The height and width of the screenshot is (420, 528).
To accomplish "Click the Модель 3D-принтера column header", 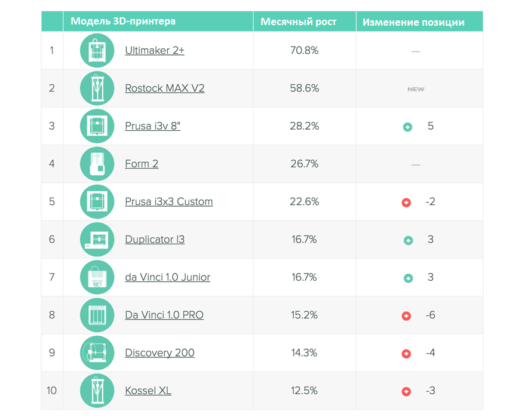I will pos(123,22).
